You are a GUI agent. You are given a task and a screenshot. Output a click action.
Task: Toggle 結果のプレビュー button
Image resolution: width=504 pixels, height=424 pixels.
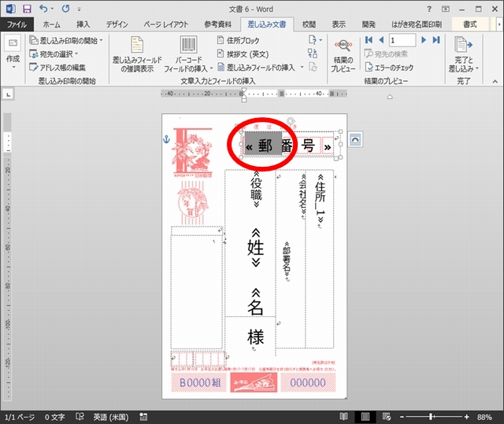tap(343, 55)
